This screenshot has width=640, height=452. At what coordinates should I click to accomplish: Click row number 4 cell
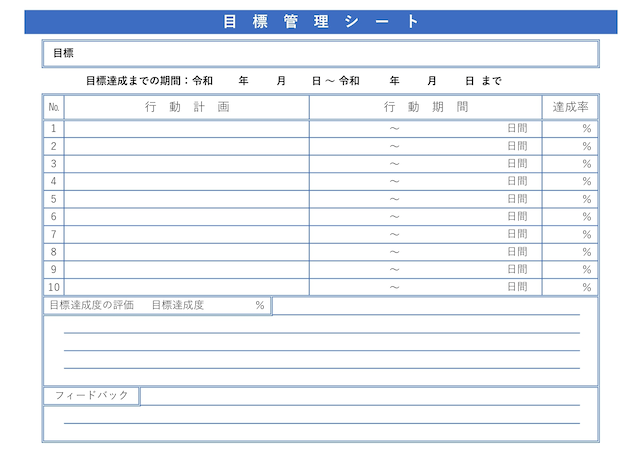click(x=54, y=181)
